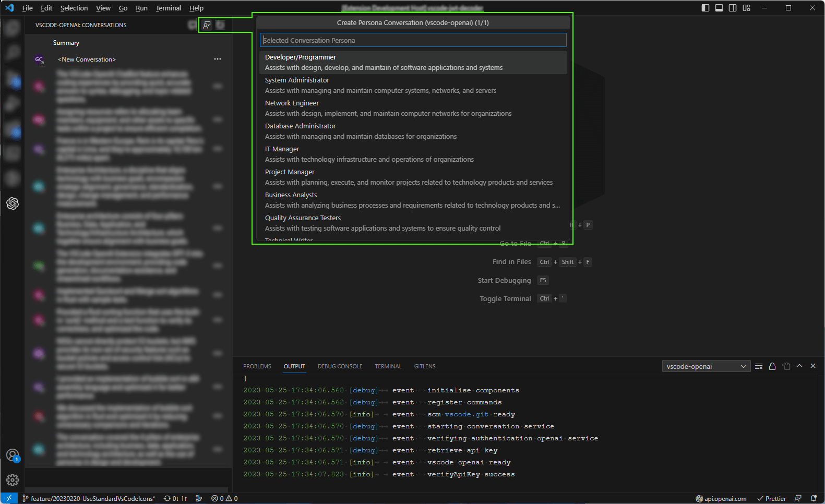This screenshot has height=504, width=825.
Task: Select the Database Administrator persona
Action: (413, 131)
